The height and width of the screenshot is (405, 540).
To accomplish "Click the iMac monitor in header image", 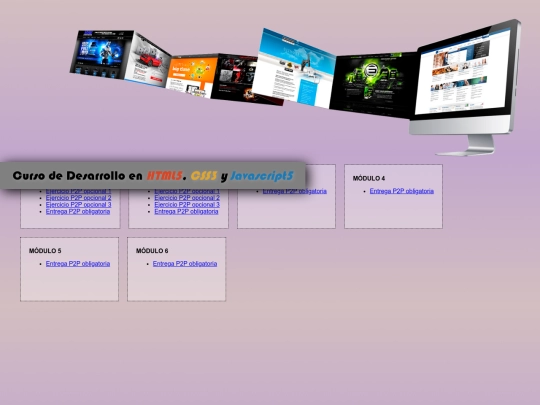I will 465,88.
